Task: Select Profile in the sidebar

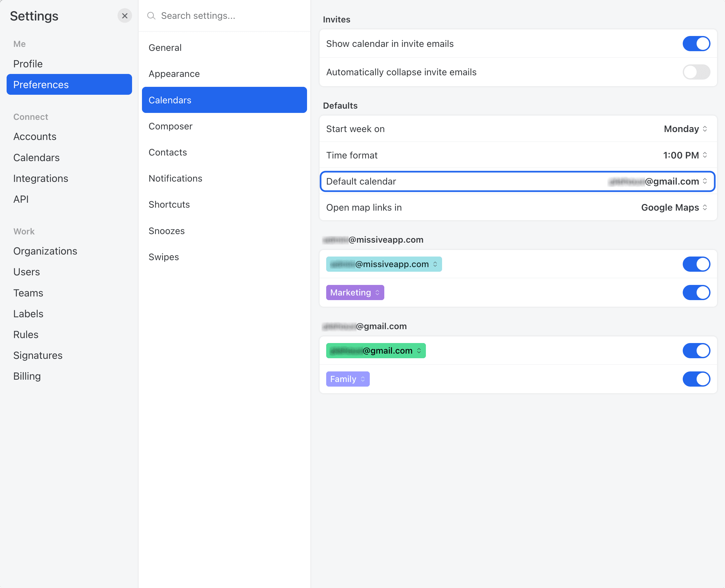Action: [x=28, y=64]
